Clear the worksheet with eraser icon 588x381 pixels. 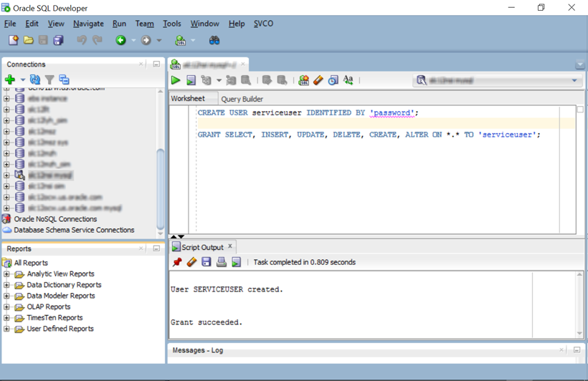click(x=318, y=80)
